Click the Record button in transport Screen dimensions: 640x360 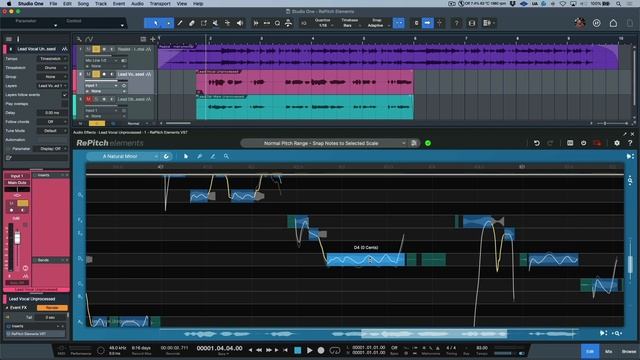coord(321,350)
